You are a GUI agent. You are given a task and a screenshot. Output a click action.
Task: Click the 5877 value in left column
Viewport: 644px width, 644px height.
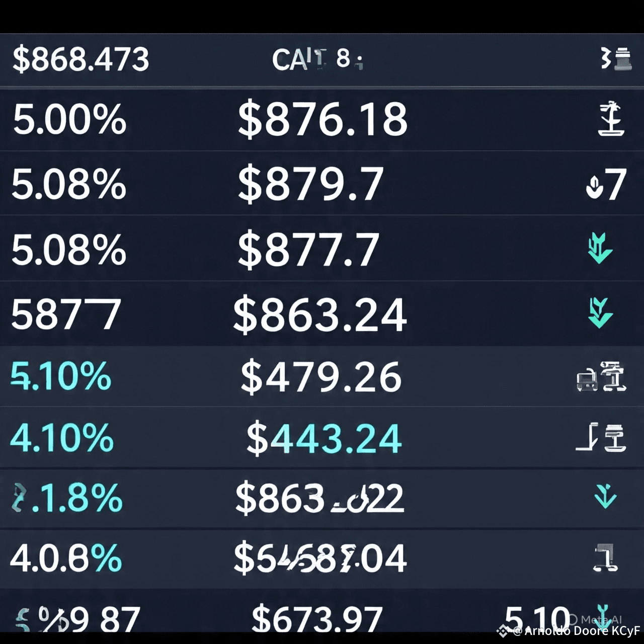point(66,314)
